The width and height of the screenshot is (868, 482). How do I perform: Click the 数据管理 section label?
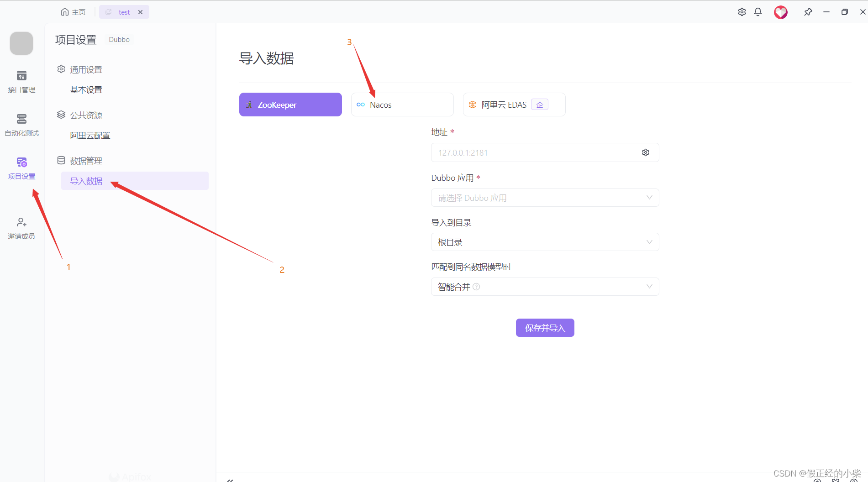(86, 161)
